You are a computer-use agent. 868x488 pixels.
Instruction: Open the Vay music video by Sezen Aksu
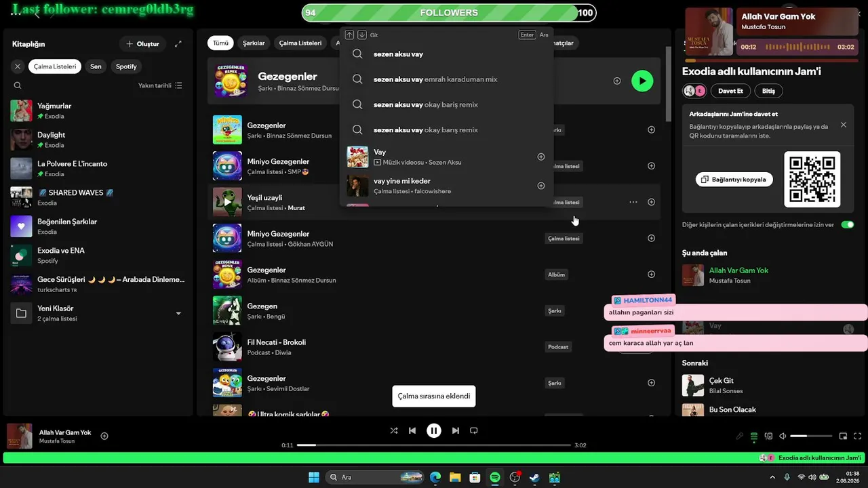tap(446, 157)
